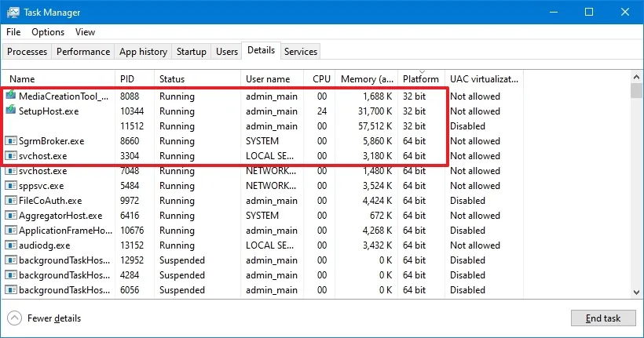The height and width of the screenshot is (338, 644).
Task: Select FileCoAuth.exe process name
Action: (x=50, y=201)
